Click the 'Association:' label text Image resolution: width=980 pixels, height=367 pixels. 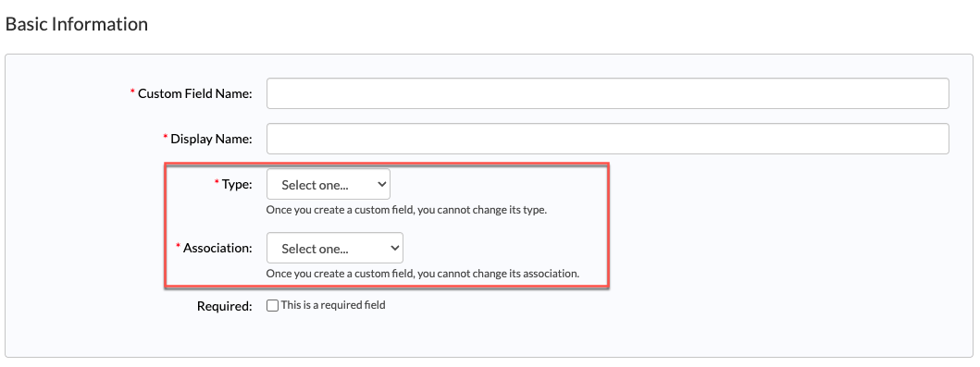pyautogui.click(x=217, y=248)
